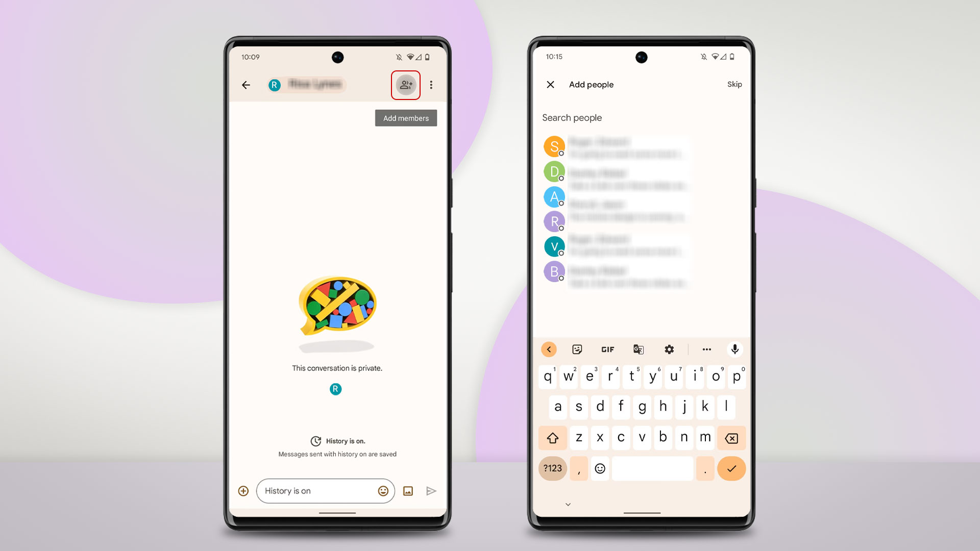This screenshot has width=980, height=551.
Task: Toggle the ?123 numeric keyboard
Action: (551, 467)
